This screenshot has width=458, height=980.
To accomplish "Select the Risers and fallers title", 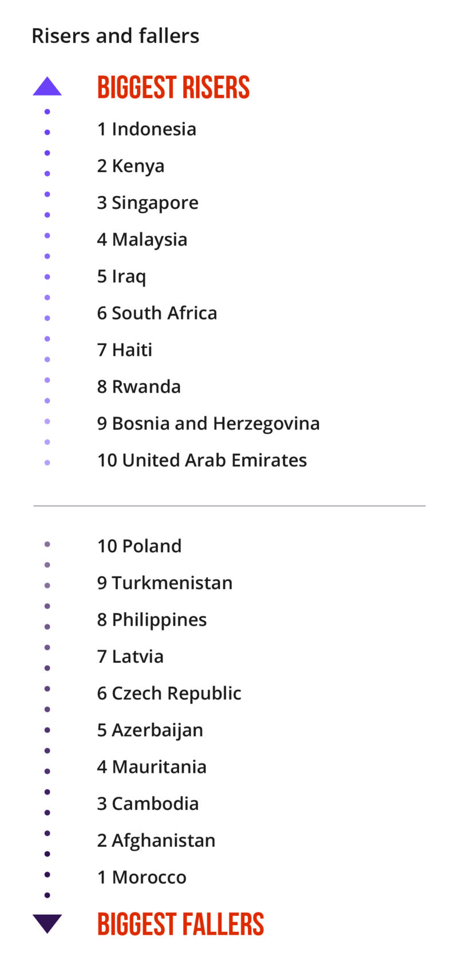I will (x=116, y=36).
